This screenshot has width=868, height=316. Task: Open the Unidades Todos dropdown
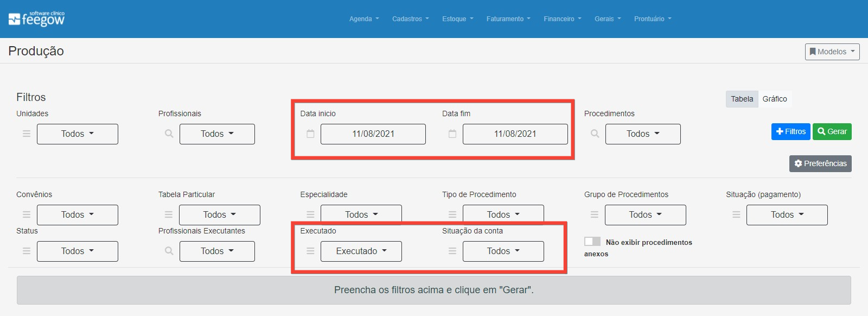78,134
